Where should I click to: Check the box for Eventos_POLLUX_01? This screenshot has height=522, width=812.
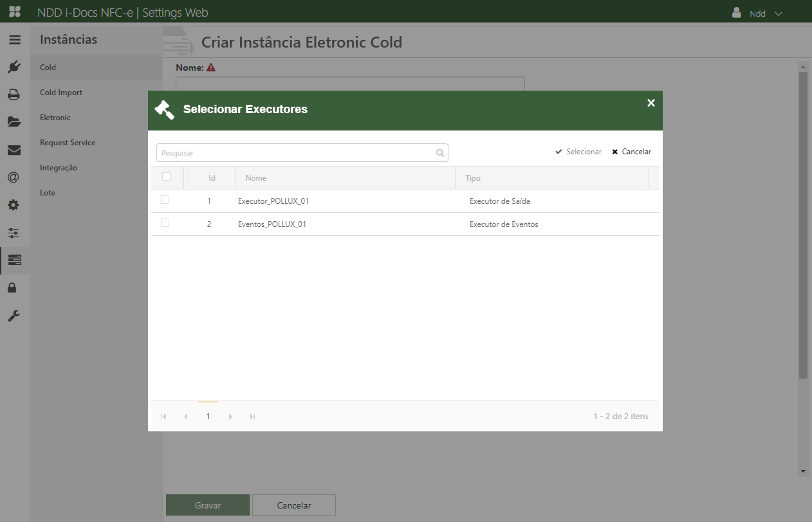[165, 223]
